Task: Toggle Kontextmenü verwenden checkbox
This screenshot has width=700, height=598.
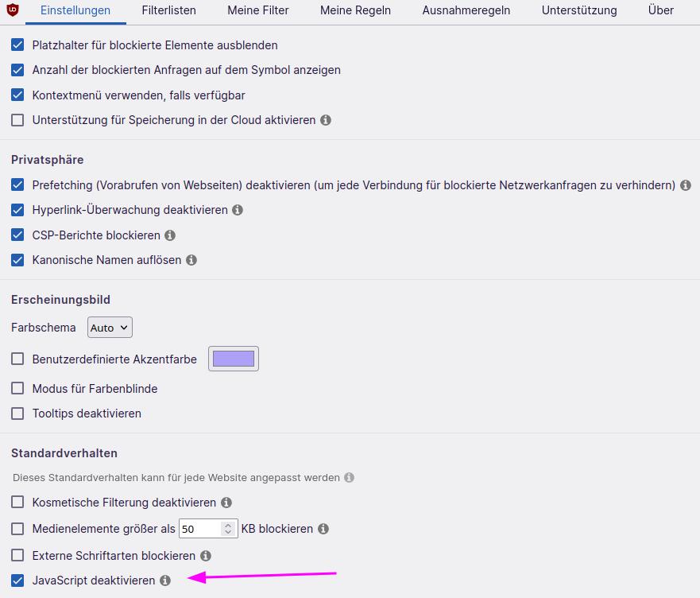Action: [x=17, y=95]
